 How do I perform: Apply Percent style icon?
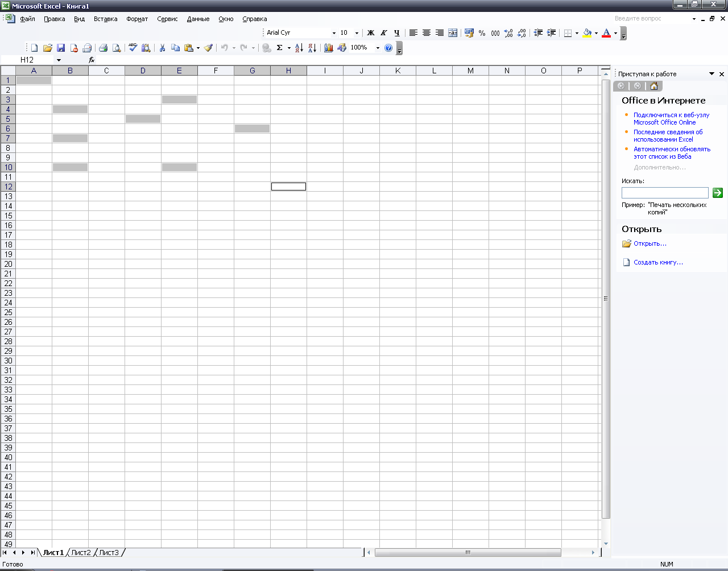tap(482, 33)
